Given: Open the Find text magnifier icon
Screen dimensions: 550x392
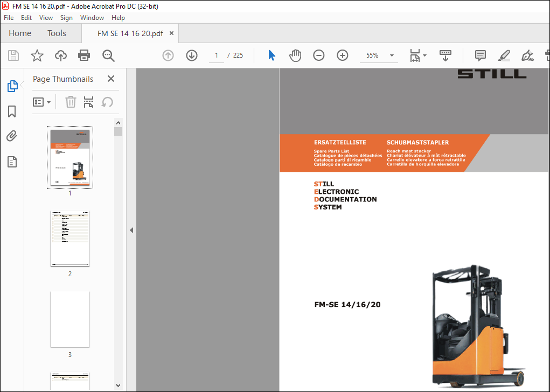Looking at the screenshot, I should pyautogui.click(x=108, y=55).
